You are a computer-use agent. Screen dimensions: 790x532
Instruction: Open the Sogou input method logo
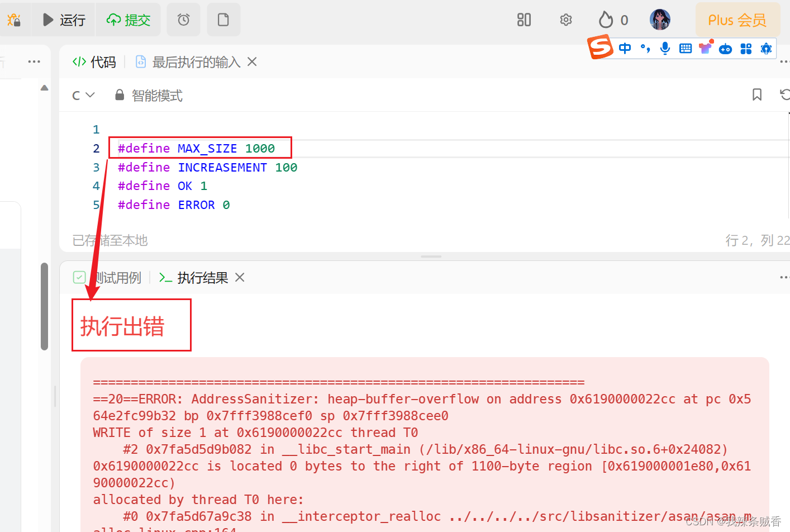600,47
